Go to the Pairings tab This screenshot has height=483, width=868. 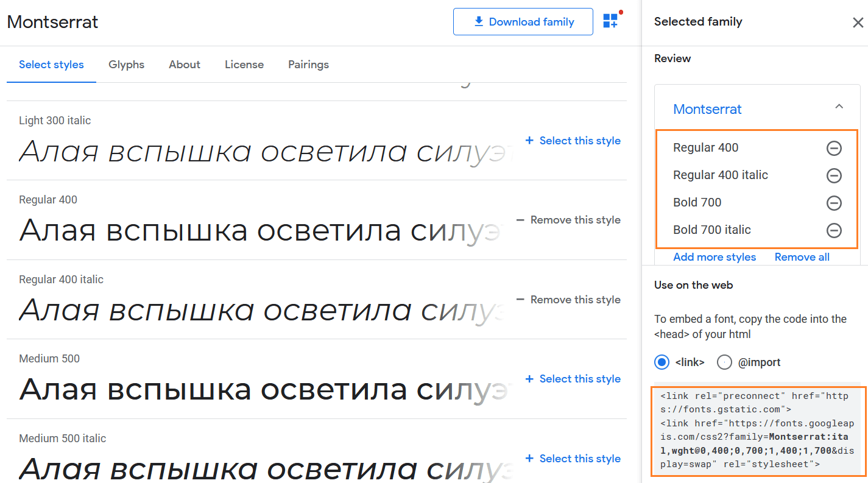pos(308,65)
